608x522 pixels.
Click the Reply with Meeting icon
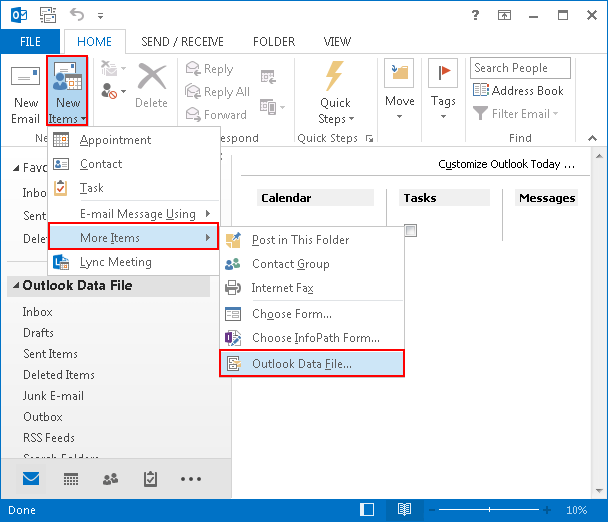(x=268, y=77)
